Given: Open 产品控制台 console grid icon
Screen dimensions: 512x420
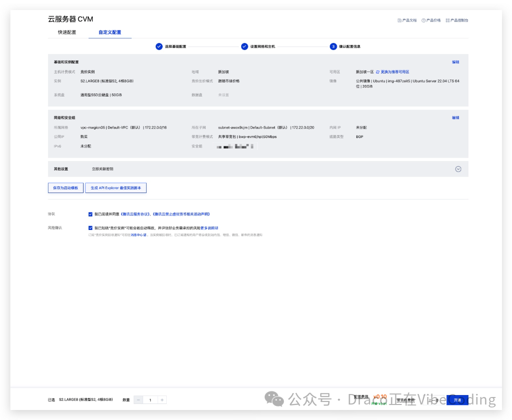Looking at the screenshot, I should (447, 20).
